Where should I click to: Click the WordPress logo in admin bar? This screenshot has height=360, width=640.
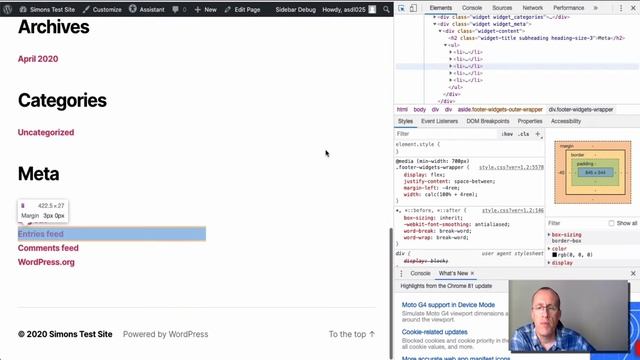click(7, 9)
